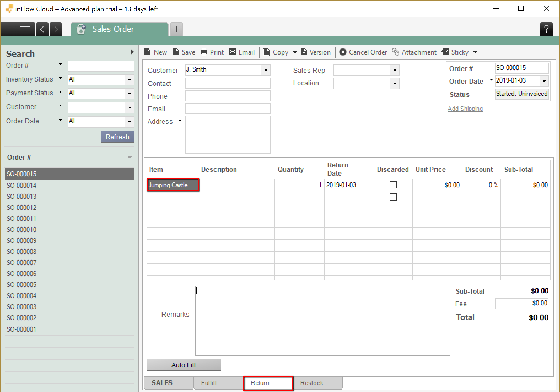
Task: Create a new Version
Action: pos(316,52)
